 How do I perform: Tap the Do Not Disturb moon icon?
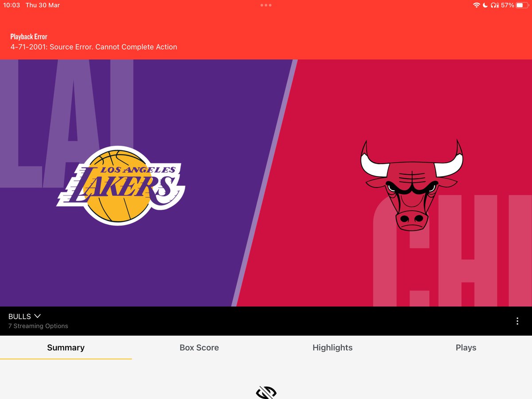[485, 5]
